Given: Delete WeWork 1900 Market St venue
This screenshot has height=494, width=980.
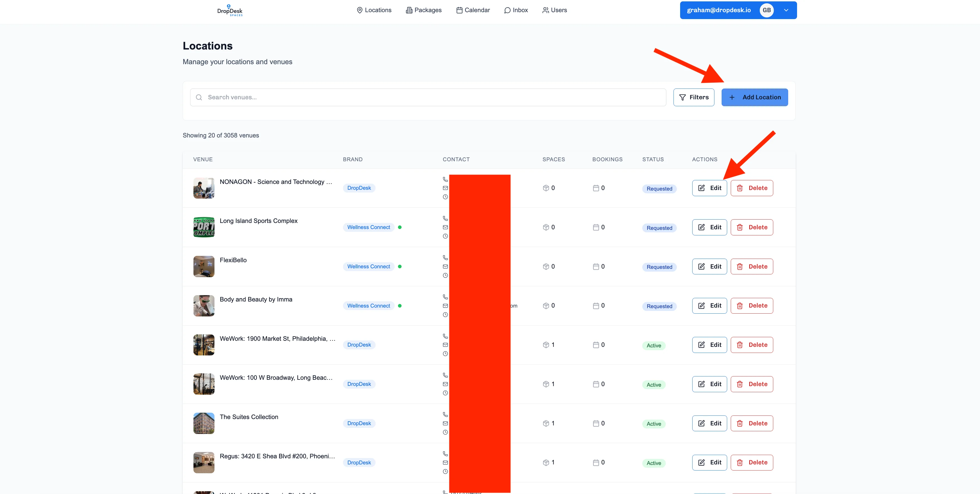Looking at the screenshot, I should [x=752, y=345].
